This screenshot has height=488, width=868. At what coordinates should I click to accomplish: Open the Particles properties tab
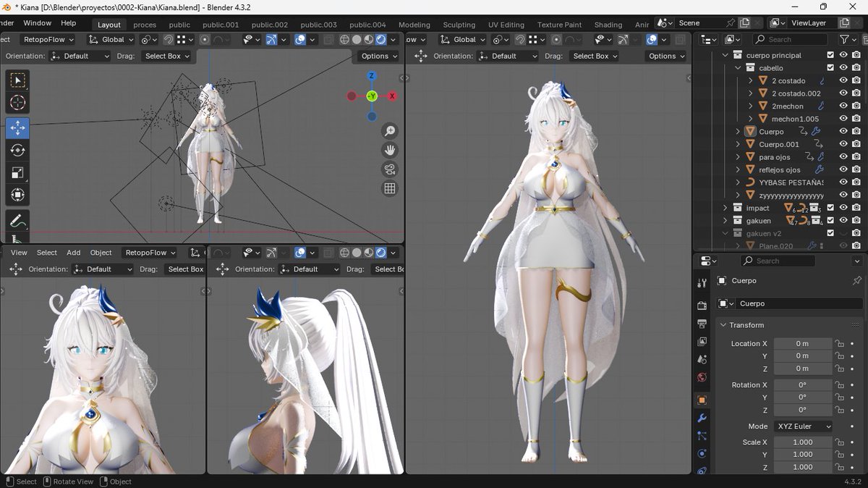coord(701,436)
